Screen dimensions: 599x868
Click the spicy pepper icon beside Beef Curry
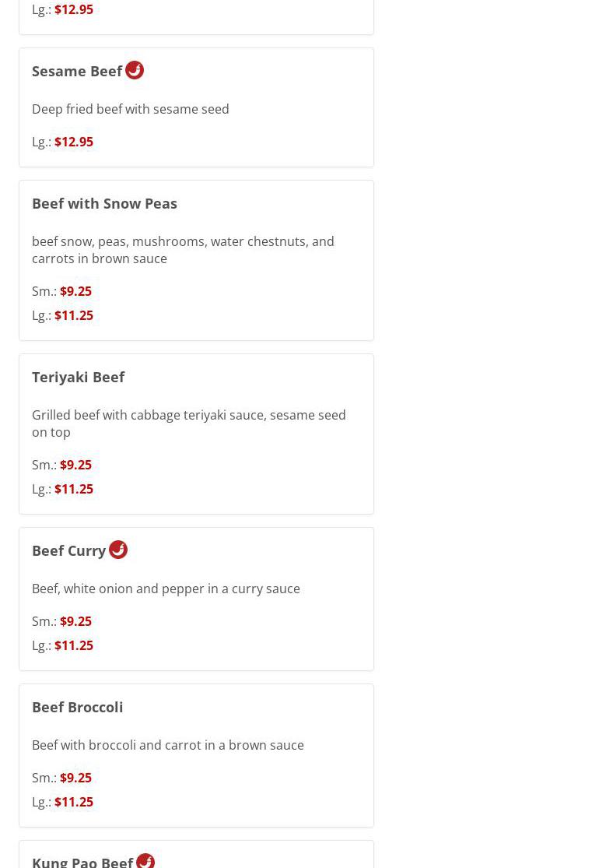tap(118, 550)
